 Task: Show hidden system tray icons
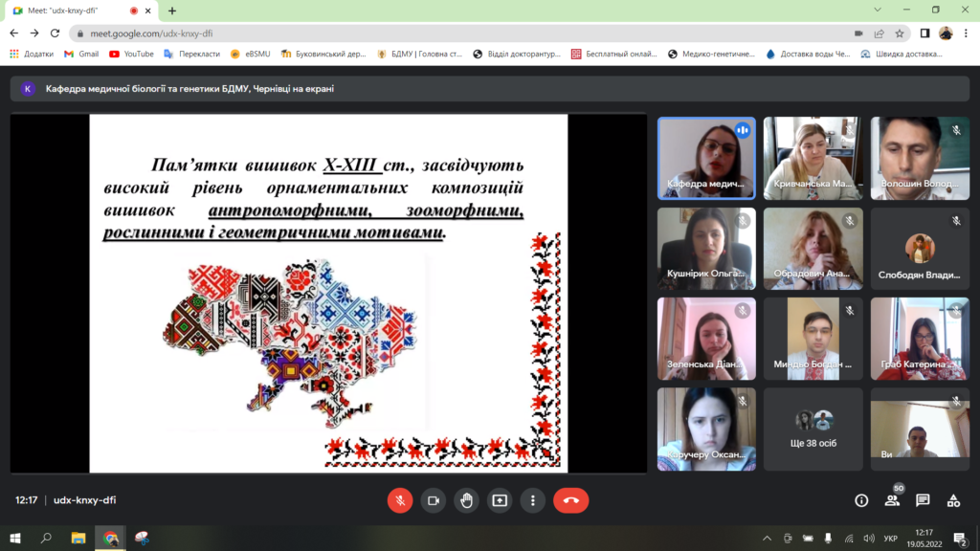pos(765,538)
